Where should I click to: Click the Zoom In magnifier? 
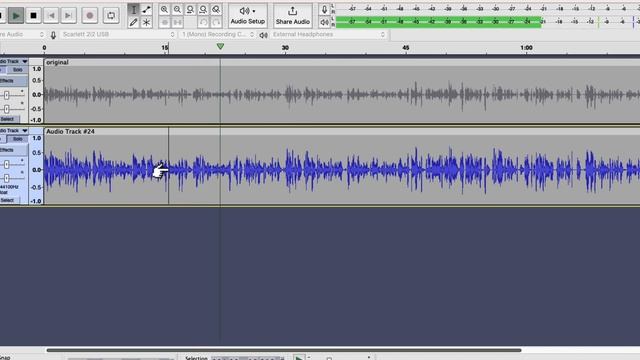pos(164,9)
